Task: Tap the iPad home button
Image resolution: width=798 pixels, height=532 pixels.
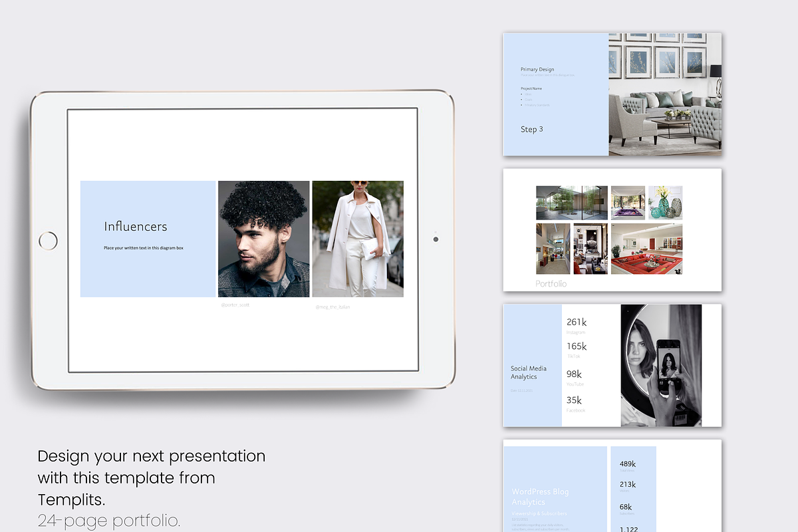Action: [48, 241]
